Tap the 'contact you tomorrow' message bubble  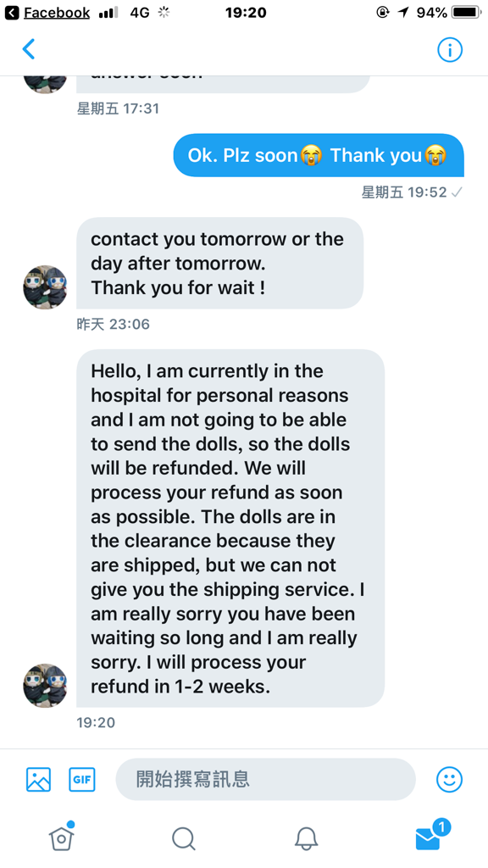point(219,263)
